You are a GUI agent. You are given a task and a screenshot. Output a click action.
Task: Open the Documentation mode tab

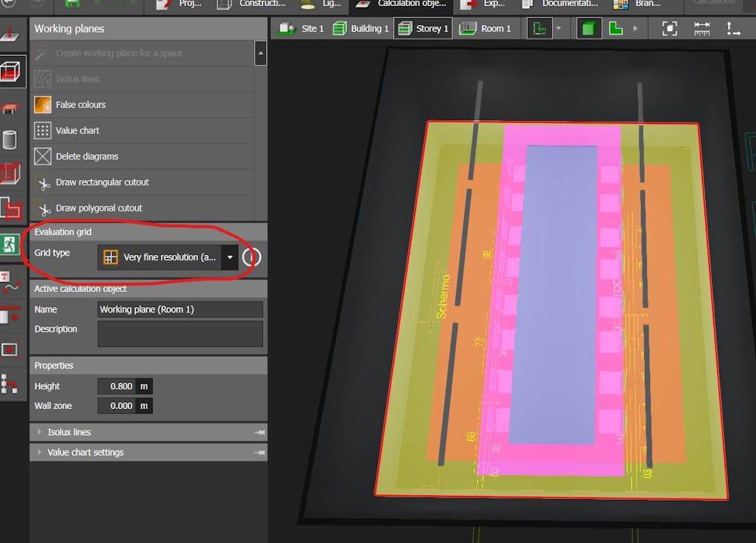click(560, 4)
